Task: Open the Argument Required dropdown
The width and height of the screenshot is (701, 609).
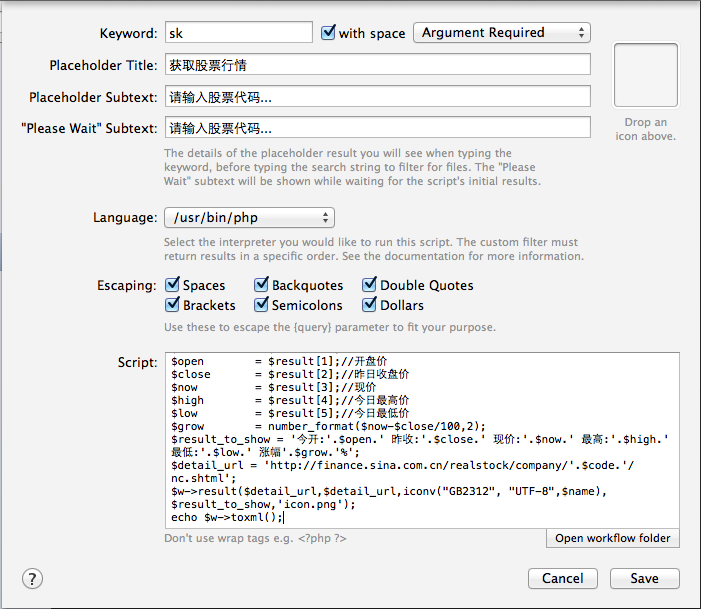Action: 502,33
